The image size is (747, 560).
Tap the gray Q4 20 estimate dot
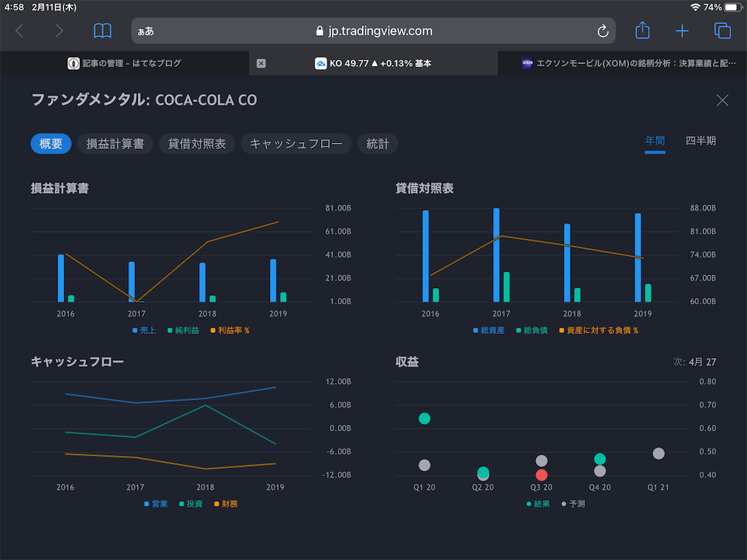(x=600, y=471)
